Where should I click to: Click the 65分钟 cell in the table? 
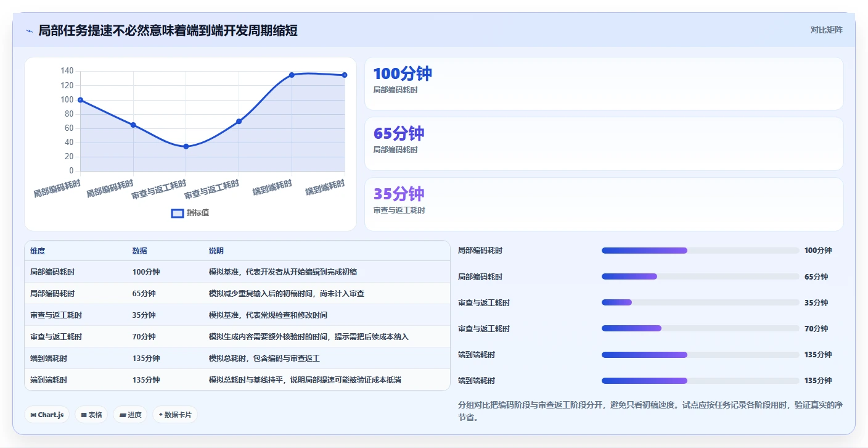click(144, 293)
